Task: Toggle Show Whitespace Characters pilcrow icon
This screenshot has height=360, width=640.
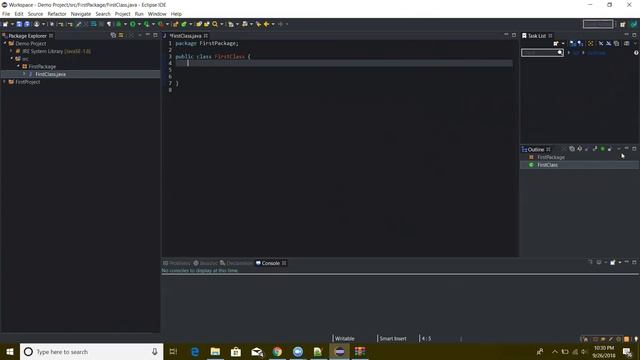Action: [x=109, y=24]
